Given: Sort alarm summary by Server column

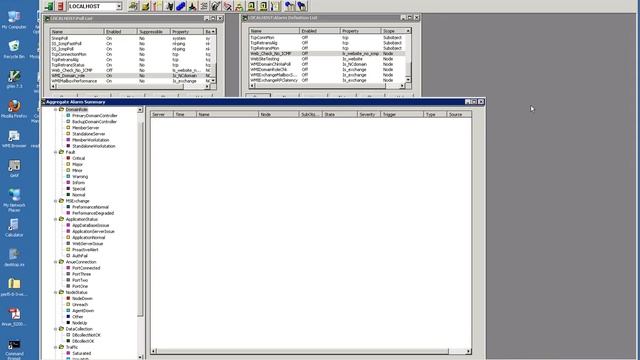Looking at the screenshot, I should [x=162, y=115].
